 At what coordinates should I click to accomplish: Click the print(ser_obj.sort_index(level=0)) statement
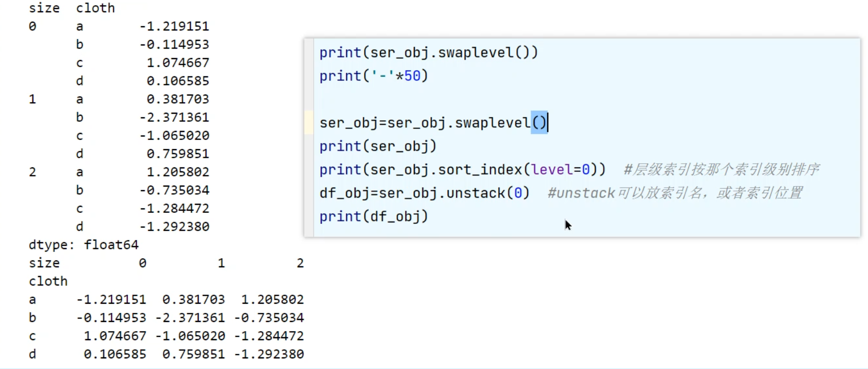point(462,169)
